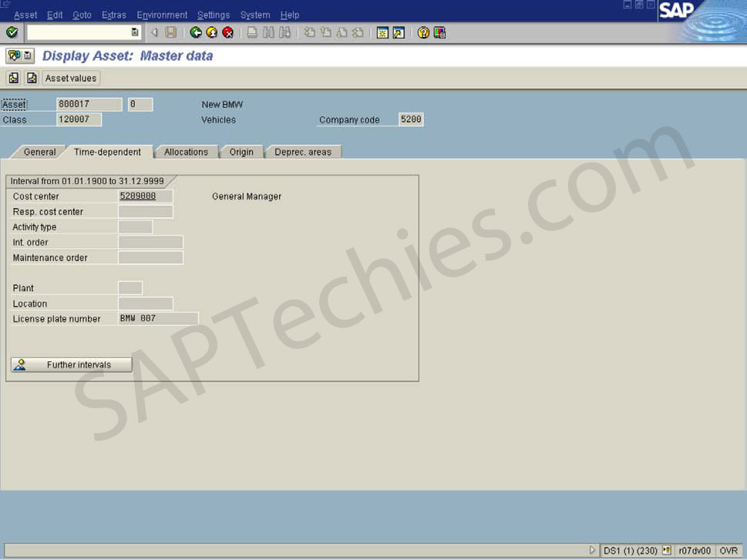Expand the status bar message list arrow
Screen dimensions: 747x560
coord(591,550)
